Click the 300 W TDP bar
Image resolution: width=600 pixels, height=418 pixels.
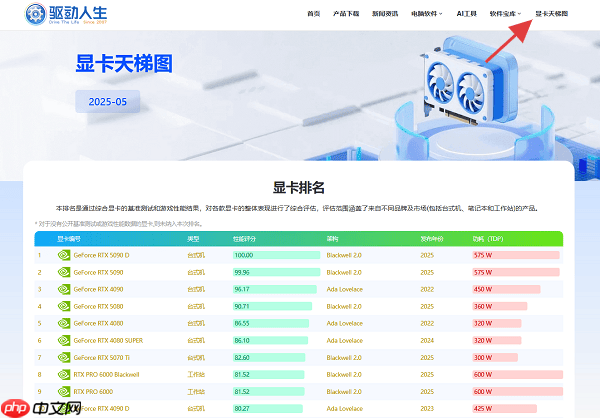(x=495, y=358)
